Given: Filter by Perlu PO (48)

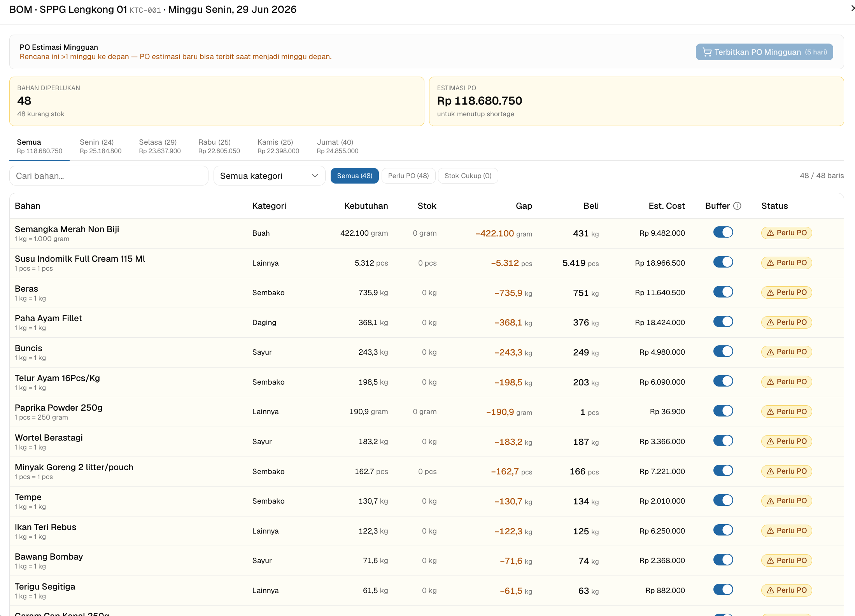Looking at the screenshot, I should click(x=408, y=176).
